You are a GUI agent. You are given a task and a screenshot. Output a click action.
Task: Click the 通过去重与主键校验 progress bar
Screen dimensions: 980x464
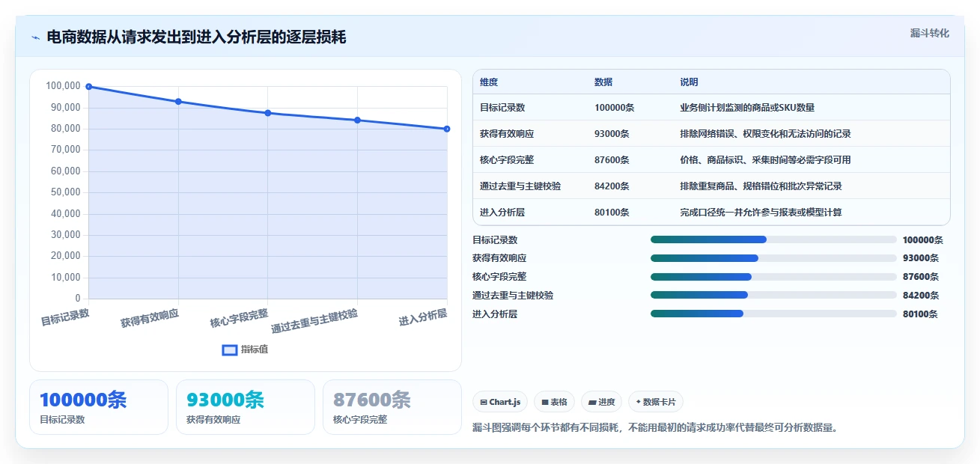click(773, 295)
